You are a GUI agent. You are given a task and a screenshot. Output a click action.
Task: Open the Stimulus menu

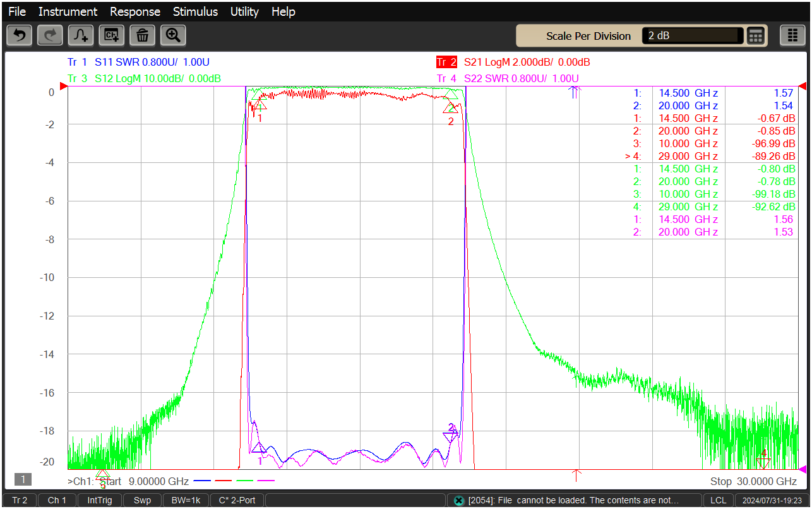(x=195, y=11)
